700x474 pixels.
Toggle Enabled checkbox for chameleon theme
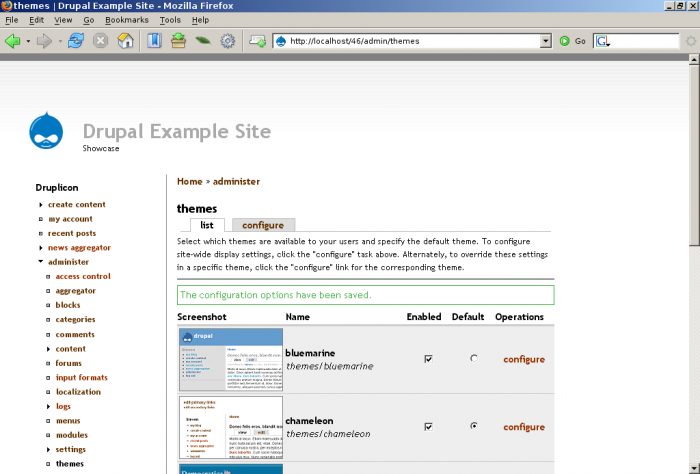coord(428,427)
